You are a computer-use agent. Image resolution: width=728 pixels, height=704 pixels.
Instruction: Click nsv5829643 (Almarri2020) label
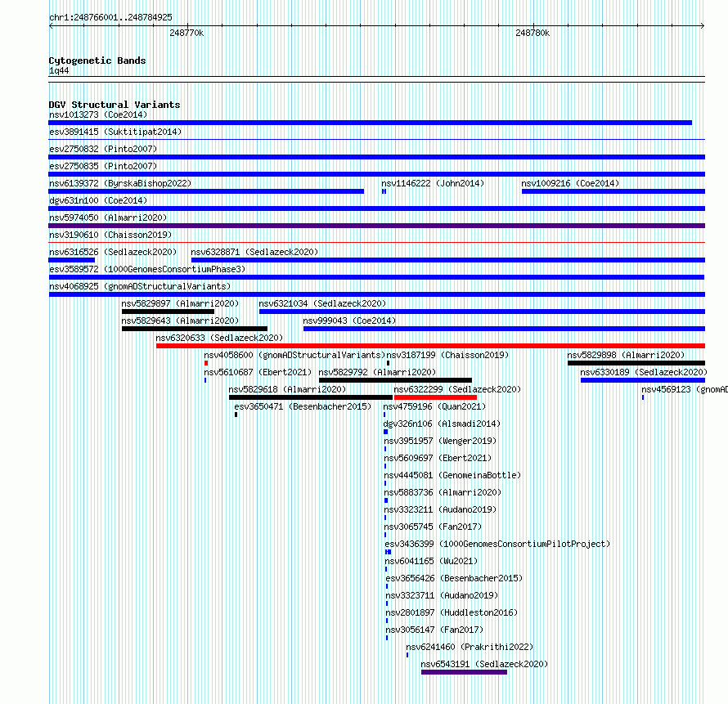pyautogui.click(x=180, y=321)
